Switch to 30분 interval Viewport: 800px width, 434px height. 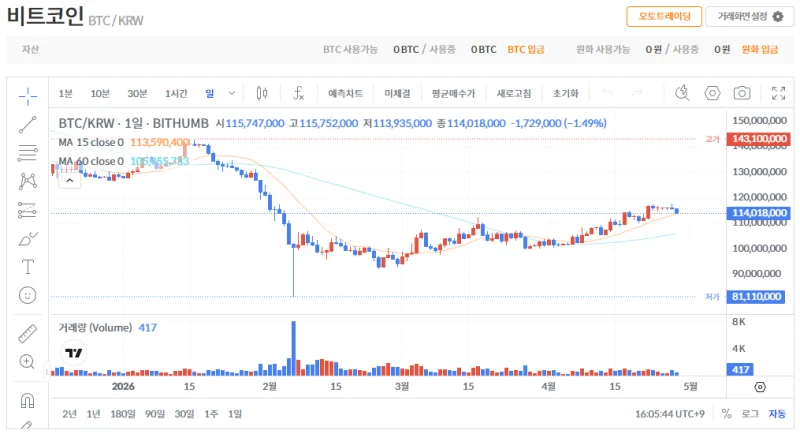tap(137, 93)
